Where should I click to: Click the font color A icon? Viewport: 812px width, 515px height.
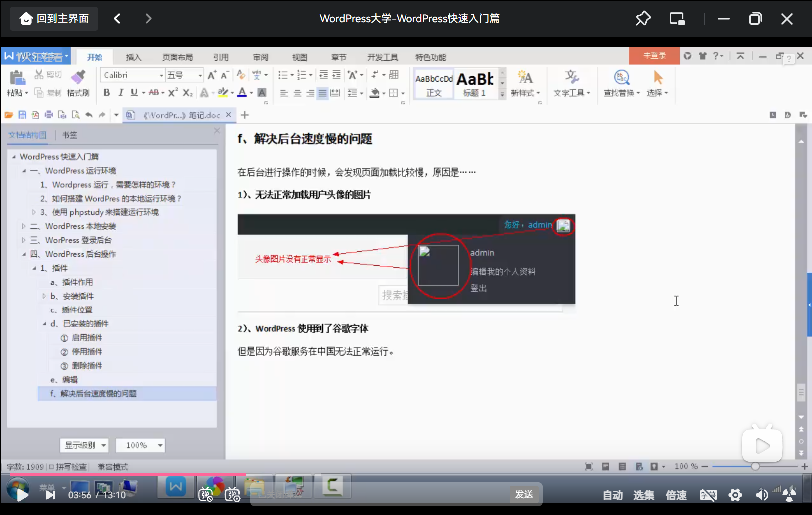(242, 93)
